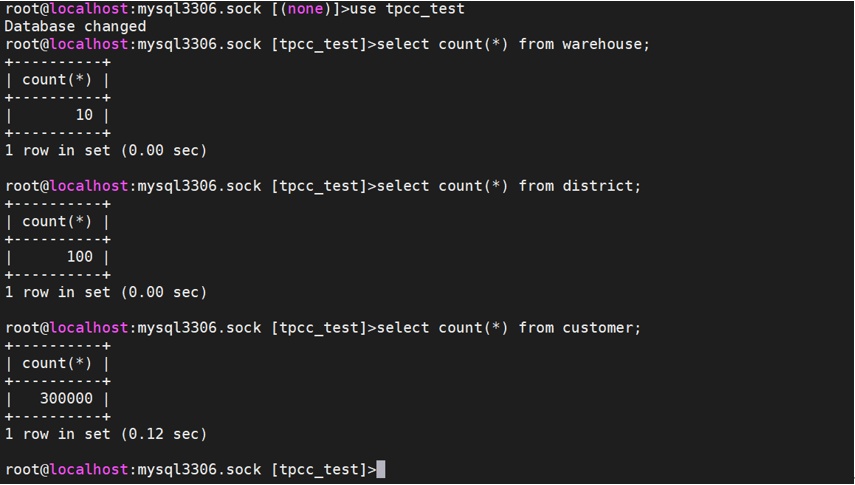Click 'select count(*) from customer;' command
855x485 pixels.
pyautogui.click(x=509, y=328)
